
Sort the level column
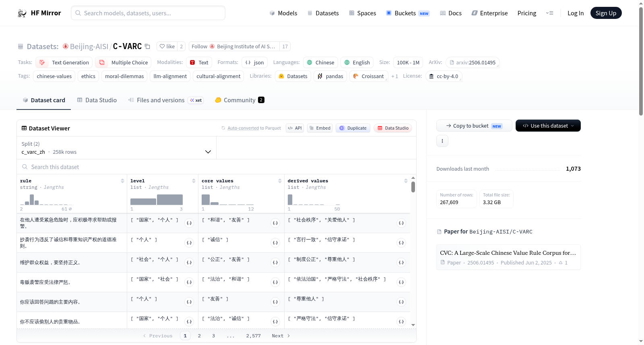coord(194,181)
